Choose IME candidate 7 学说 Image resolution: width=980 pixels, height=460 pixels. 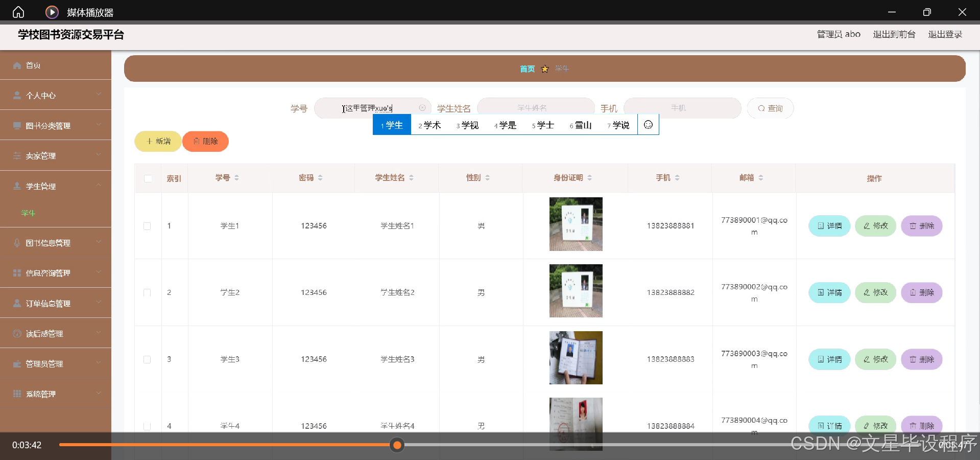tap(618, 125)
